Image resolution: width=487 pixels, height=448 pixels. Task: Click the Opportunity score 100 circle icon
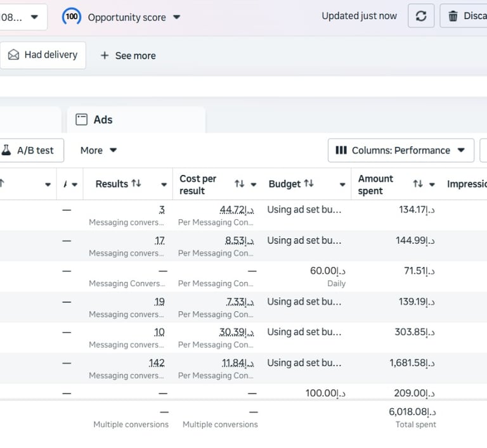coord(72,17)
